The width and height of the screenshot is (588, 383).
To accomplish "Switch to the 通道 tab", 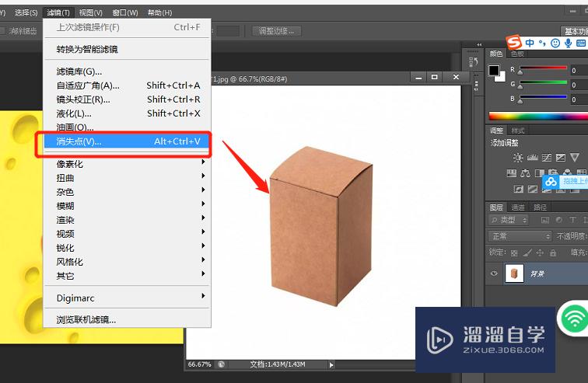I will pyautogui.click(x=518, y=207).
